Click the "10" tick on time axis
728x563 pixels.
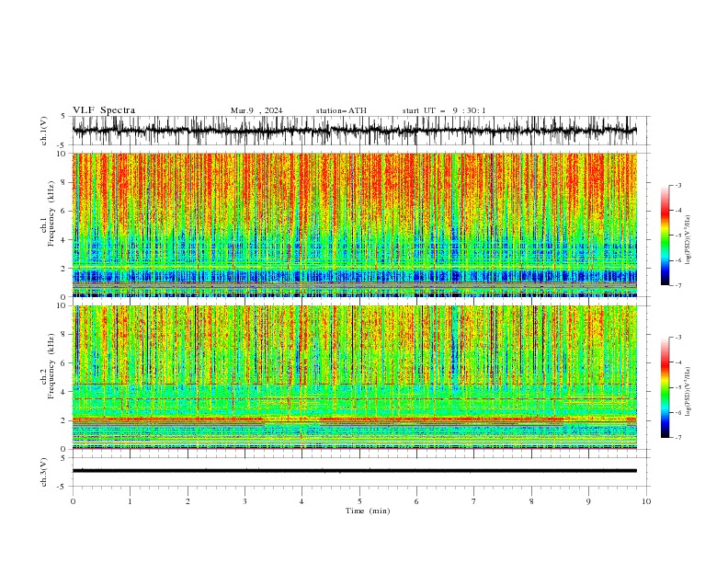(646, 501)
